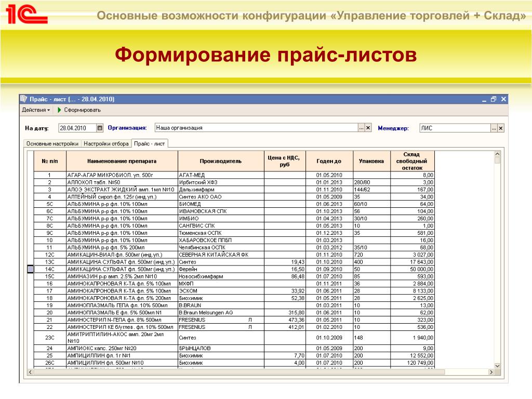The height and width of the screenshot is (399, 532).
Task: Click price cell 19,43
Action: 285,262
